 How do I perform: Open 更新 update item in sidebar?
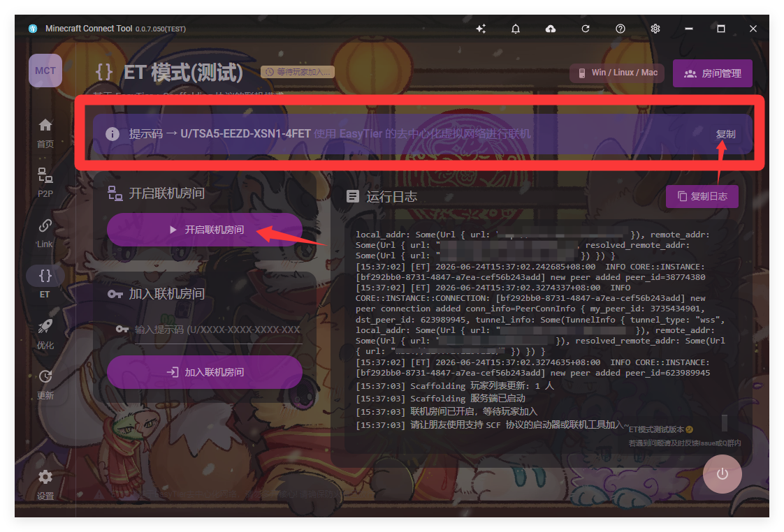(45, 385)
